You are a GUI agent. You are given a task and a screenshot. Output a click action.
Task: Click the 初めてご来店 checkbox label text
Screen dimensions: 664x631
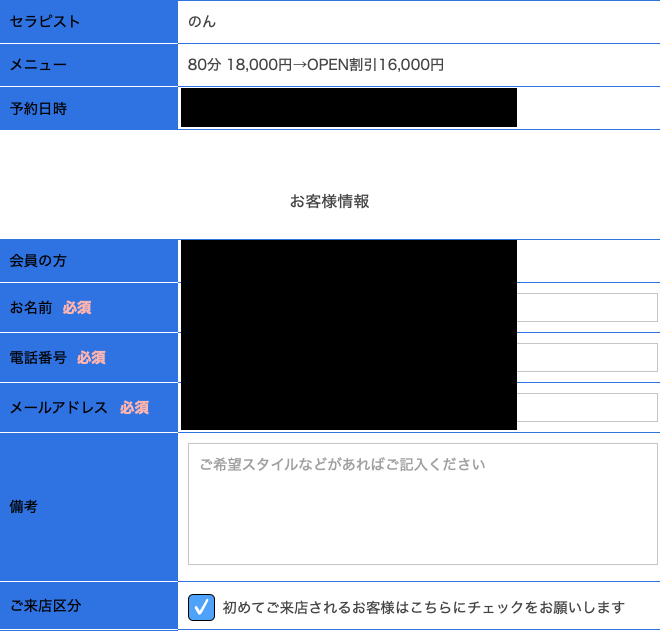tap(423, 607)
